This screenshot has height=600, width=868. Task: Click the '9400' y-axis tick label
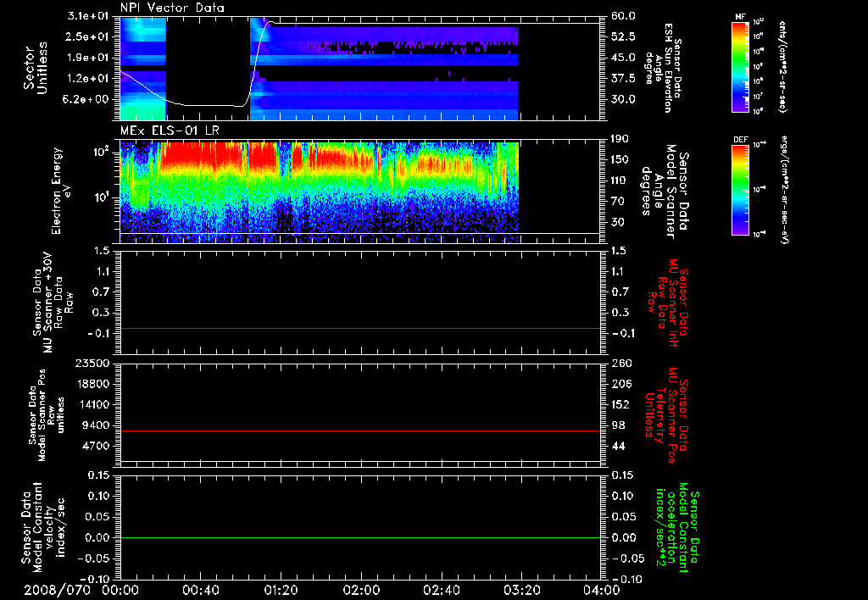(x=97, y=425)
